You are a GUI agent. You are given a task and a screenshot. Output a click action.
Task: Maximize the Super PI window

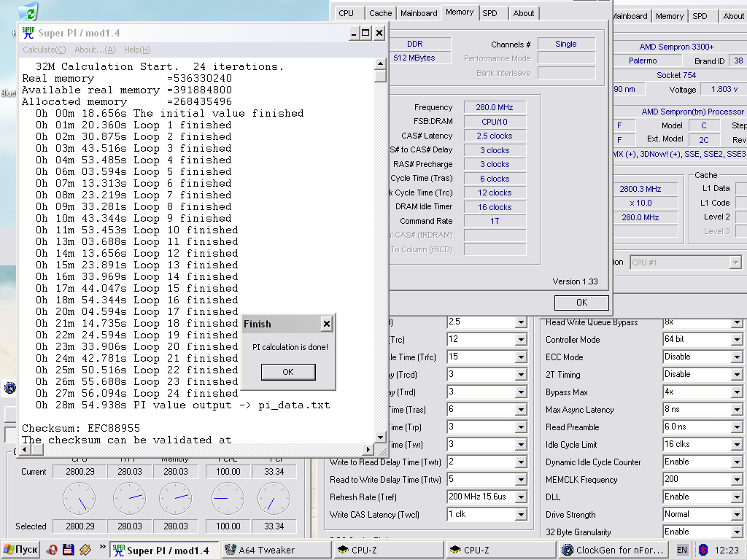click(x=365, y=33)
